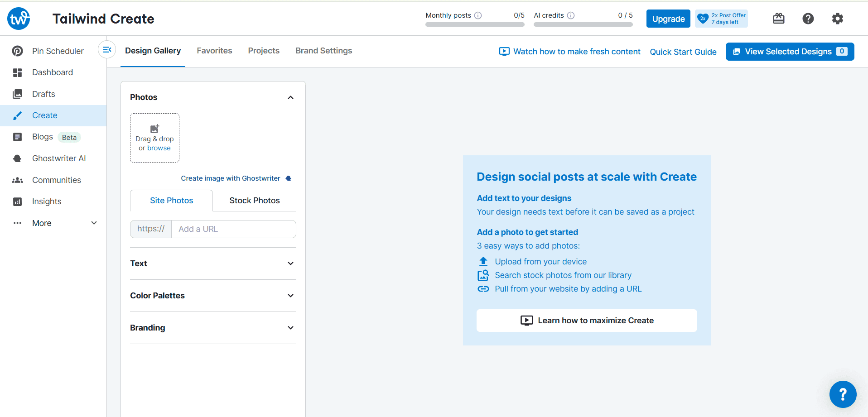Click the URL link chain icon

pos(483,289)
